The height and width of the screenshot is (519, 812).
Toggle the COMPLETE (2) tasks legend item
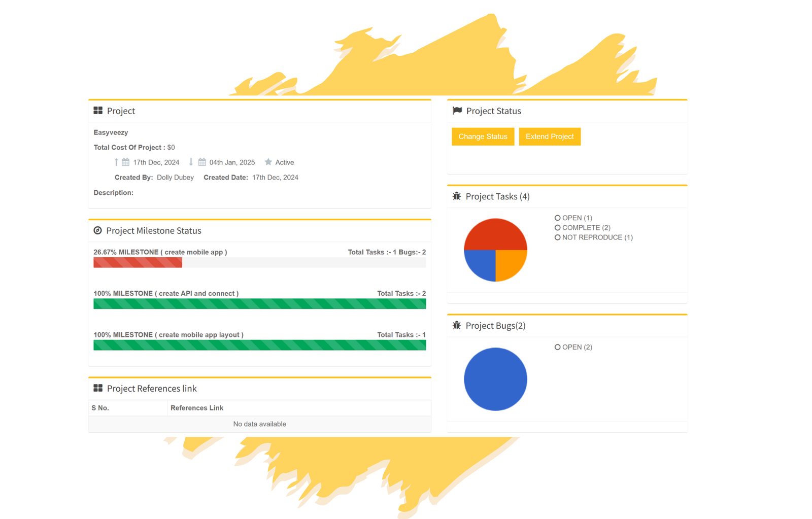[583, 228]
